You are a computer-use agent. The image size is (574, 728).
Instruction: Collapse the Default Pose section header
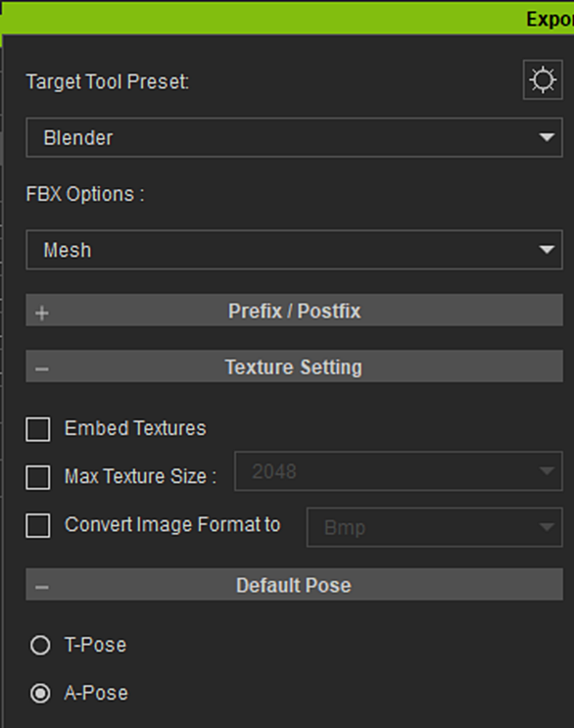pos(294,584)
